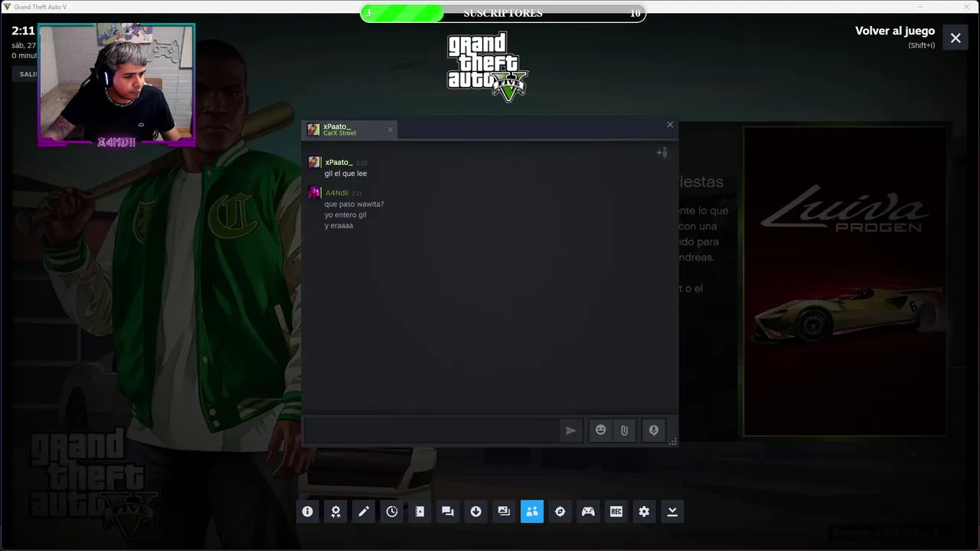The width and height of the screenshot is (980, 551).
Task: Open overlay settings gear icon
Action: pyautogui.click(x=644, y=511)
